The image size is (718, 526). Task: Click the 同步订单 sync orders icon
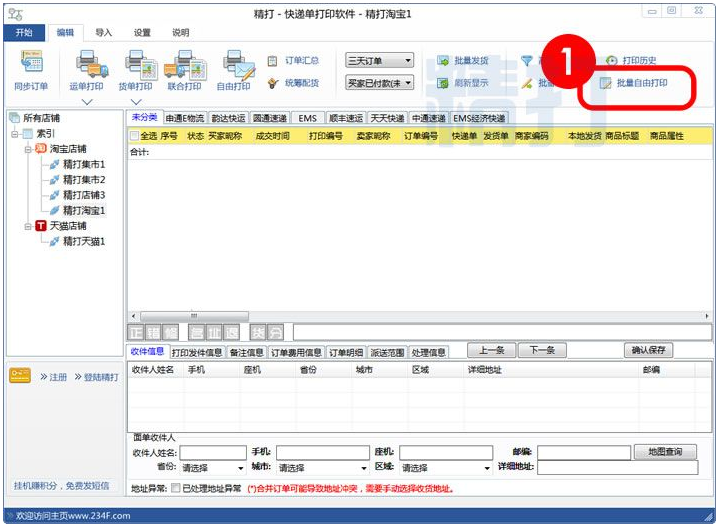click(32, 61)
